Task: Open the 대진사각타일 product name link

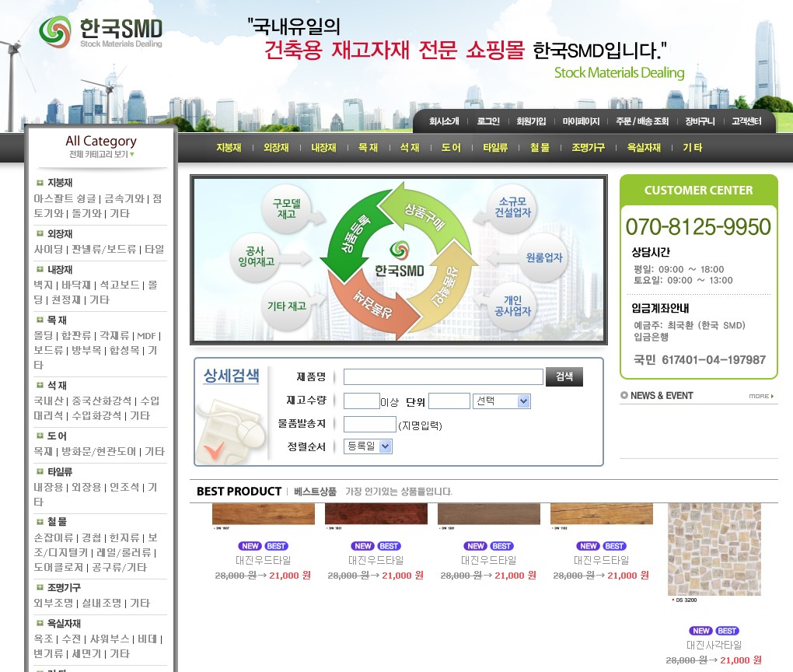Action: (714, 646)
